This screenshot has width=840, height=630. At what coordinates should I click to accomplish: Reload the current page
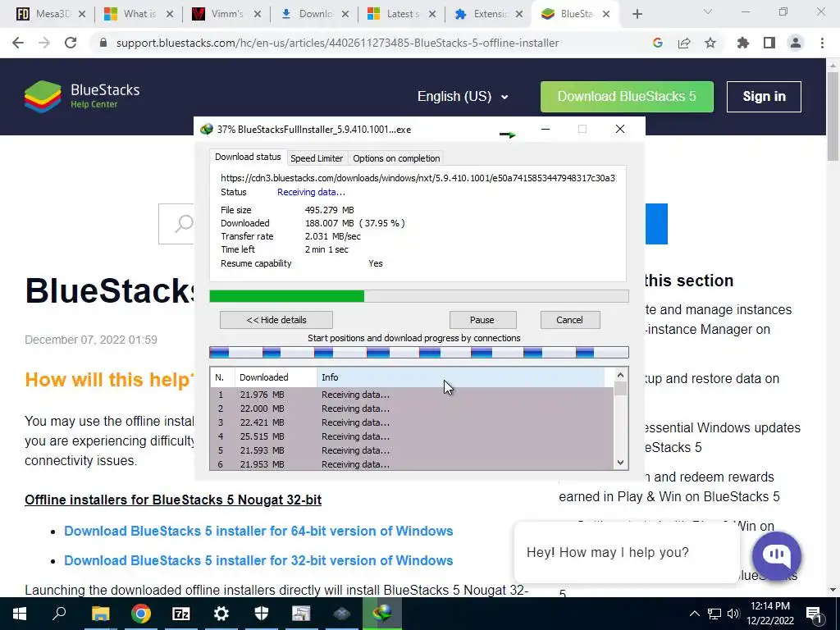[71, 43]
